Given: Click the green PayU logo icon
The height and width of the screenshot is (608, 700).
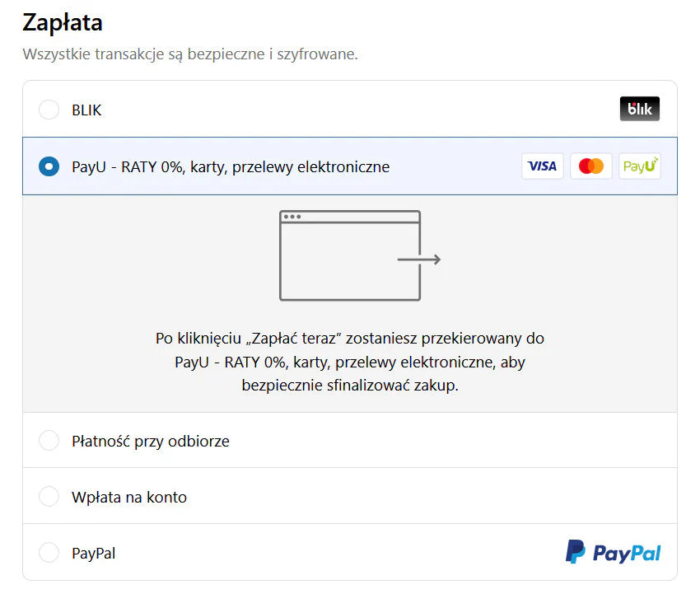Looking at the screenshot, I should tap(640, 166).
